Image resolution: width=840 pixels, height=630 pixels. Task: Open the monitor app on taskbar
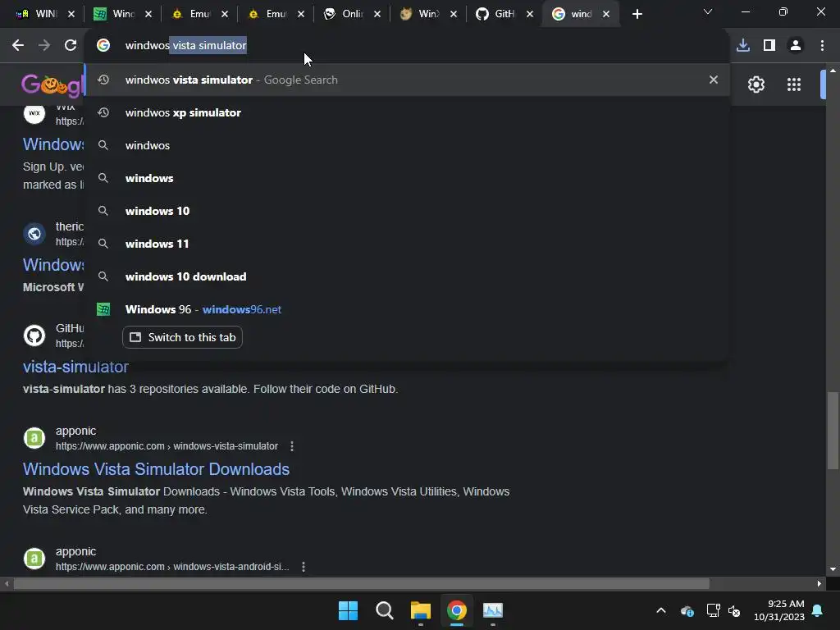click(493, 610)
